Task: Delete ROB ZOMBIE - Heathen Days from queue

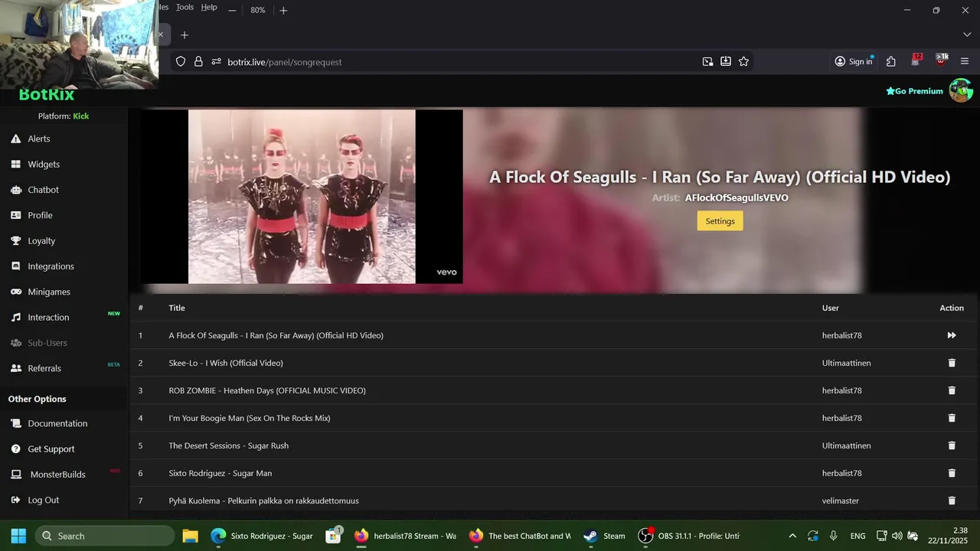Action: 952,390
